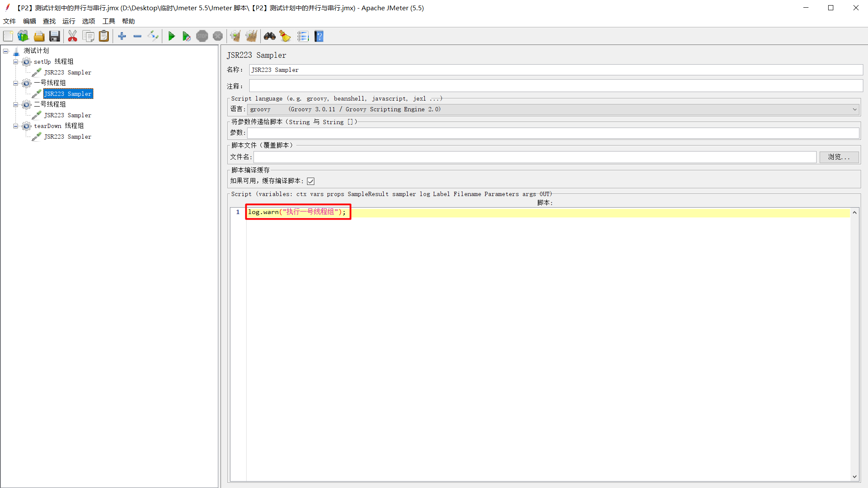Click the 文件名 file name field
868x488 pixels.
(535, 157)
